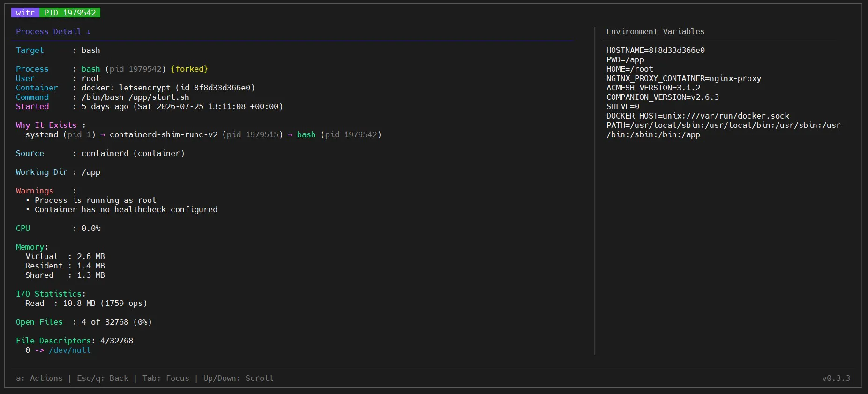Open the /dev/null file descriptor link
This screenshot has width=868, height=394.
click(69, 350)
